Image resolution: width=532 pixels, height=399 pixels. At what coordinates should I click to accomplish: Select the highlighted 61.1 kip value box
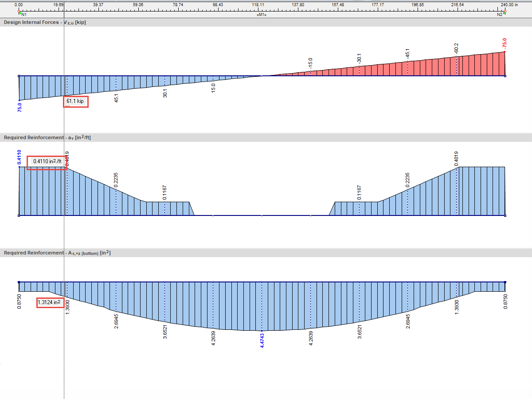tap(75, 102)
